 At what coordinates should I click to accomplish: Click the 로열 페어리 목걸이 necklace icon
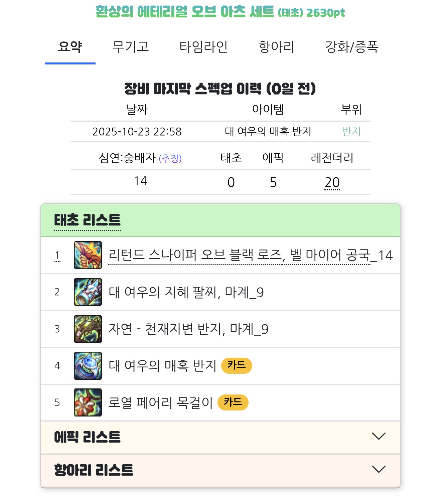coord(88,402)
